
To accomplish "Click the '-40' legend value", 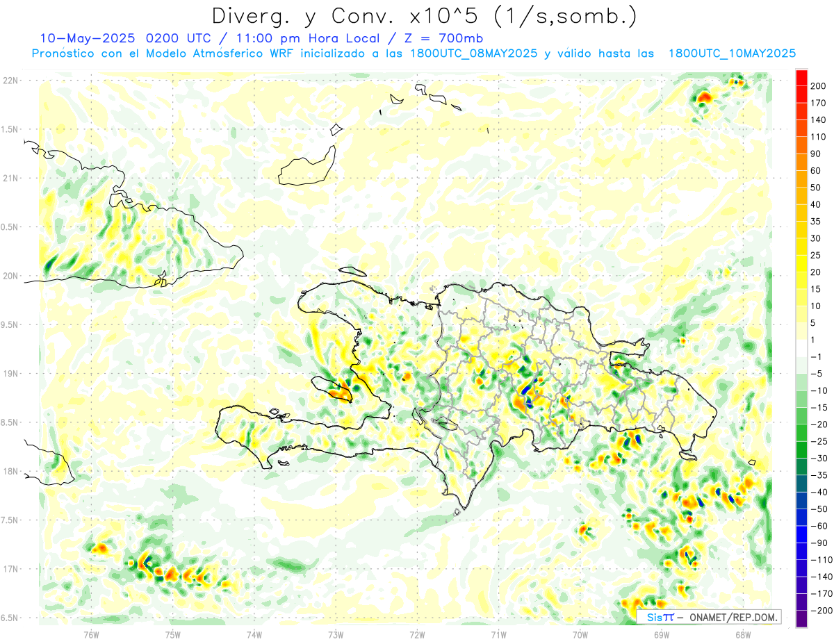I will (819, 493).
